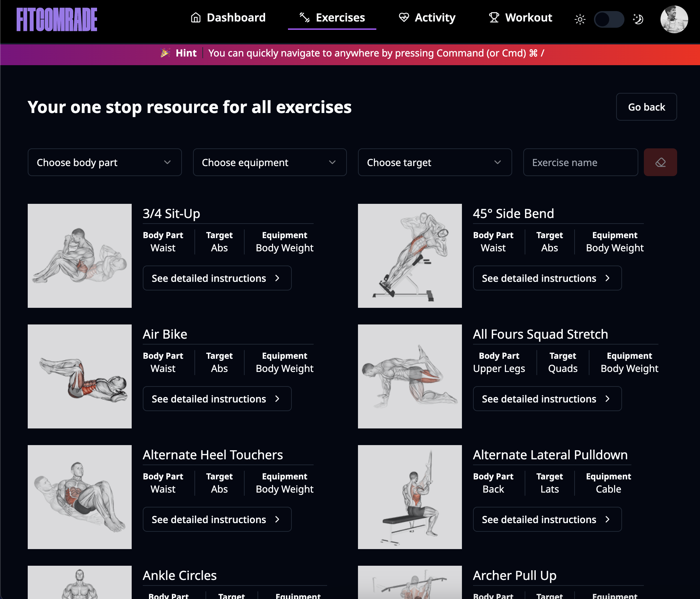
Task: Click the Air Bike exercise image
Action: pyautogui.click(x=80, y=376)
